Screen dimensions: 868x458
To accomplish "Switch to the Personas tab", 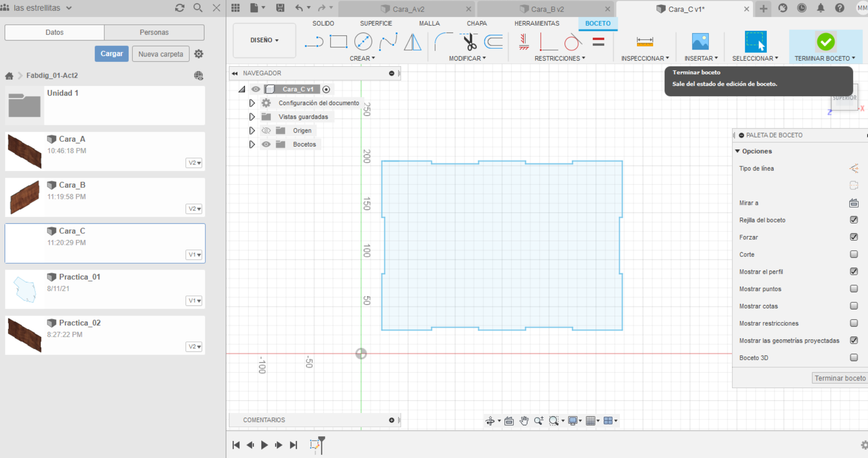I will (154, 32).
